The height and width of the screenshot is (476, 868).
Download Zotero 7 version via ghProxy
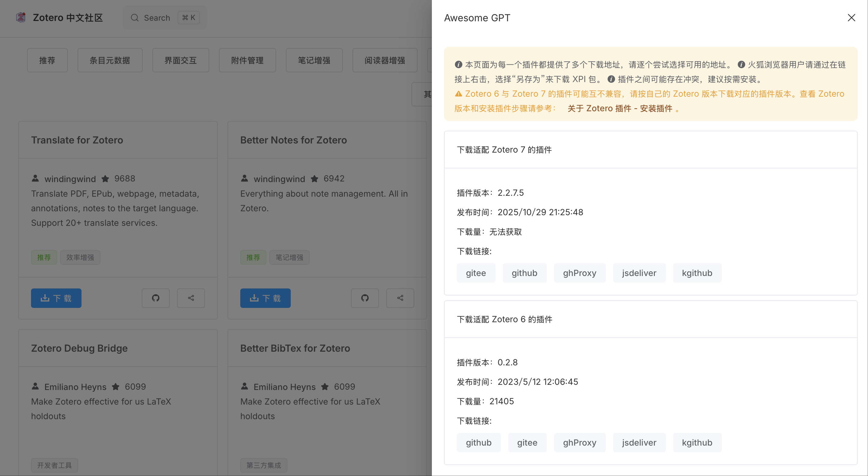pos(580,273)
